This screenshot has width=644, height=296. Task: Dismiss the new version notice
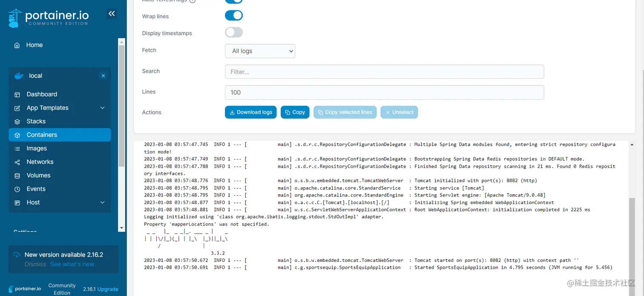click(35, 264)
